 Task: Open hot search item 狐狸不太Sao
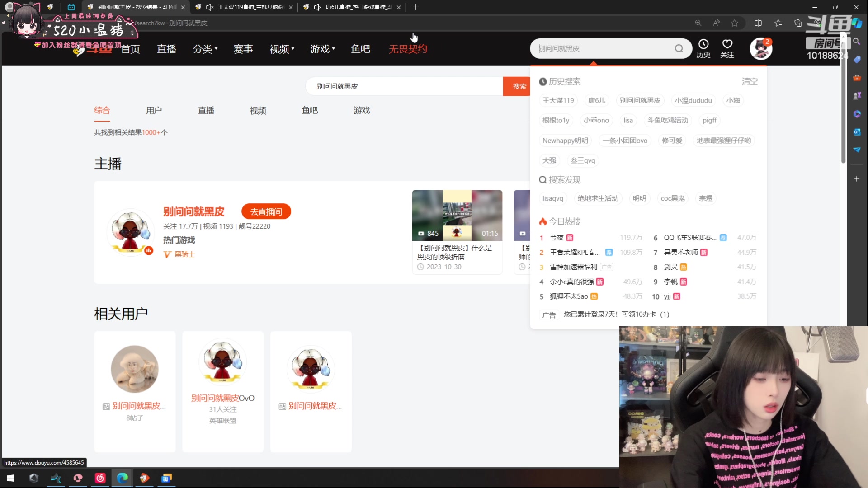coord(569,296)
